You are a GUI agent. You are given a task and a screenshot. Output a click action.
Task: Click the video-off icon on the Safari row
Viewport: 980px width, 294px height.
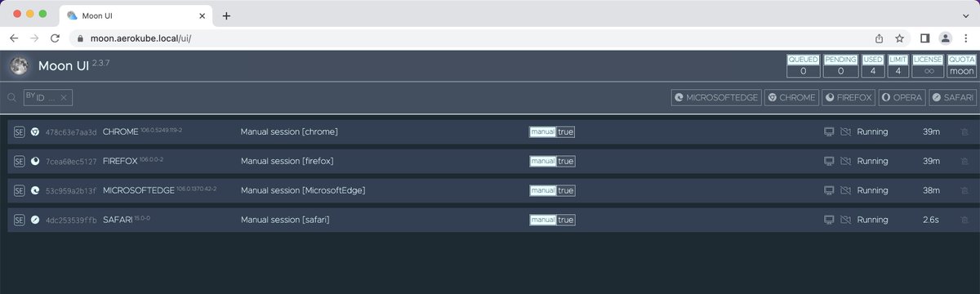point(845,220)
